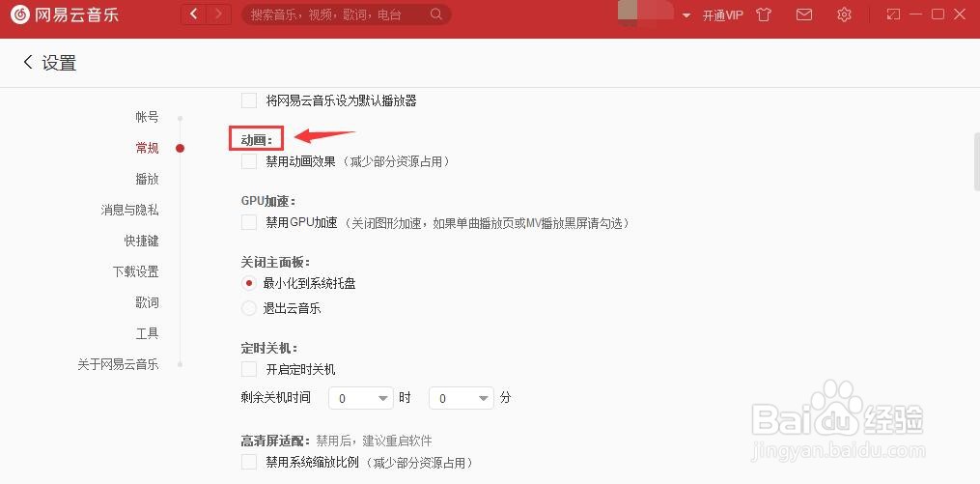
Task: Go to 消息与隐私 settings section
Action: tap(129, 210)
